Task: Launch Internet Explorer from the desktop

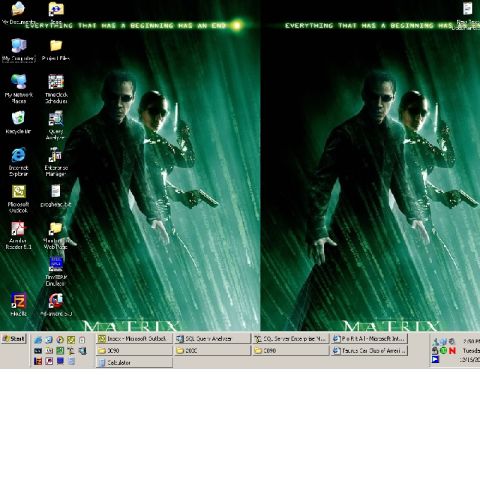Action: coord(18,162)
